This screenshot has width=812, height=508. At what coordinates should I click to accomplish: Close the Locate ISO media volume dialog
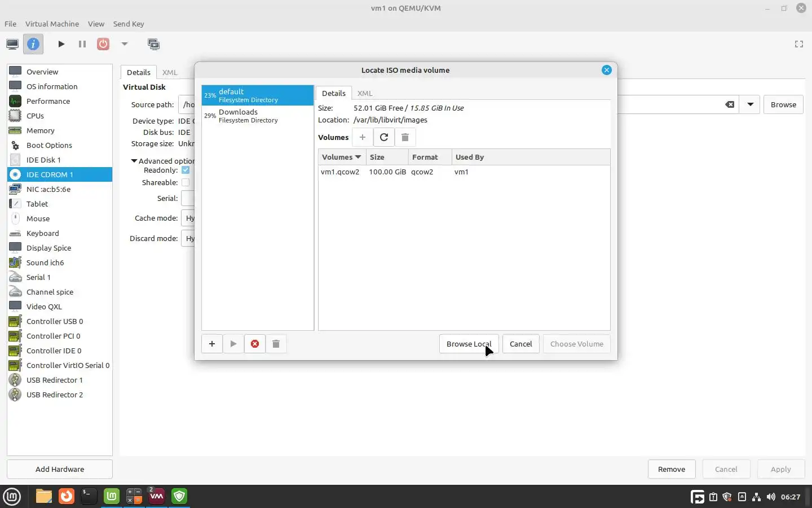pyautogui.click(x=607, y=70)
